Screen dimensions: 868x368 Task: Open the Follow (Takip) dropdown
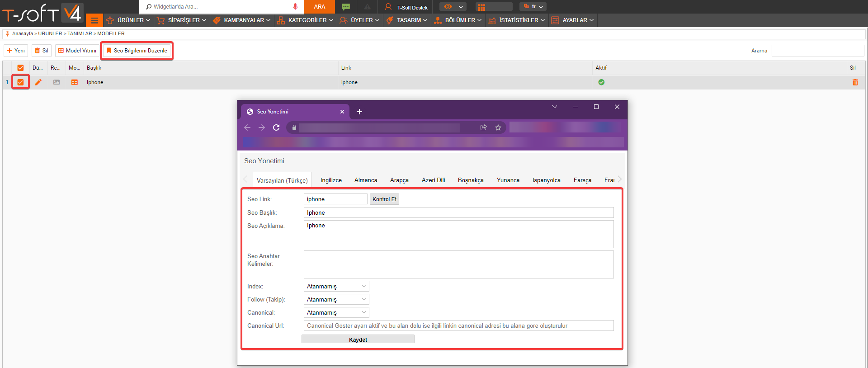pos(336,299)
